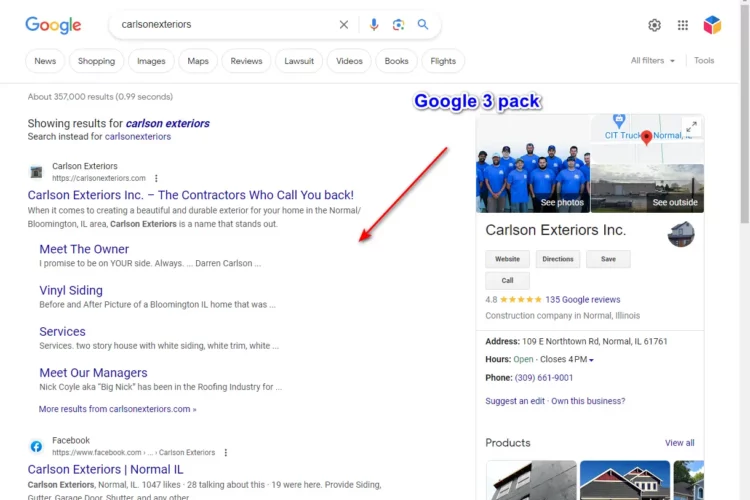Select the Videos filter tab

tap(349, 61)
